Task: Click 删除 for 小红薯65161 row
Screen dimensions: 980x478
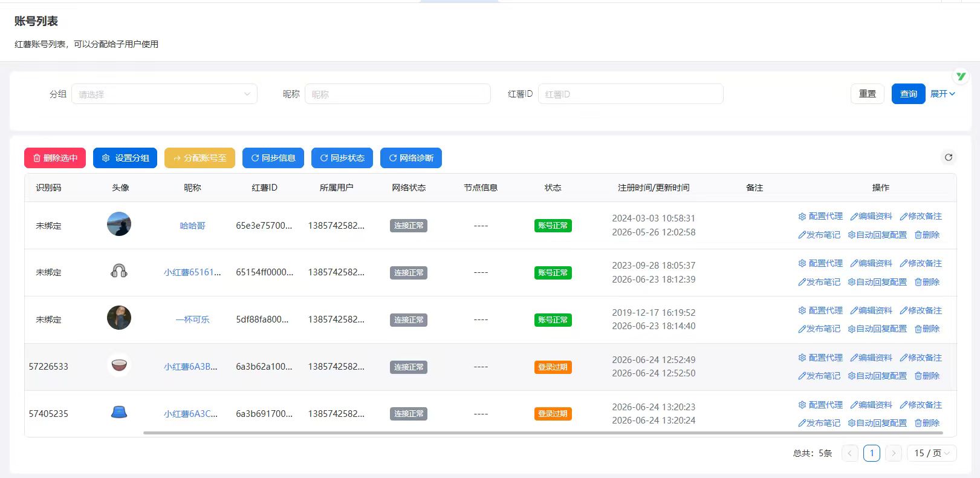Action: click(x=927, y=282)
